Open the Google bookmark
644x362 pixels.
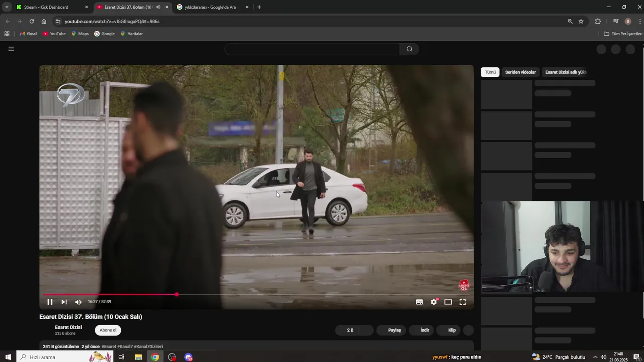104,34
